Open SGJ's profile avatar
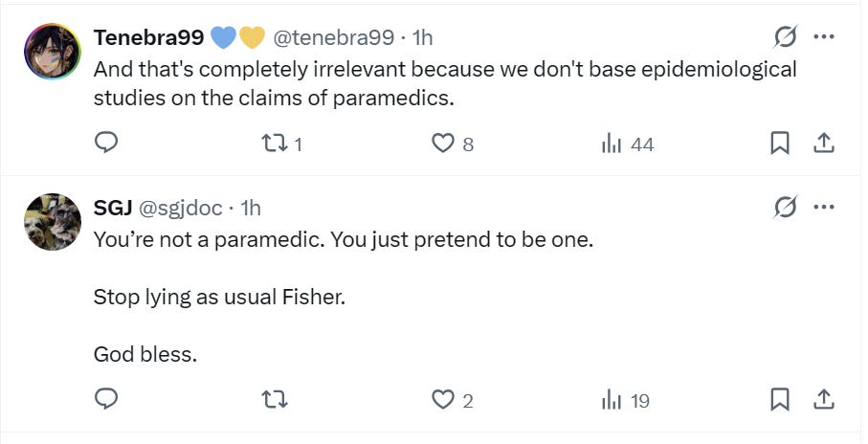The image size is (868, 444). 52,222
